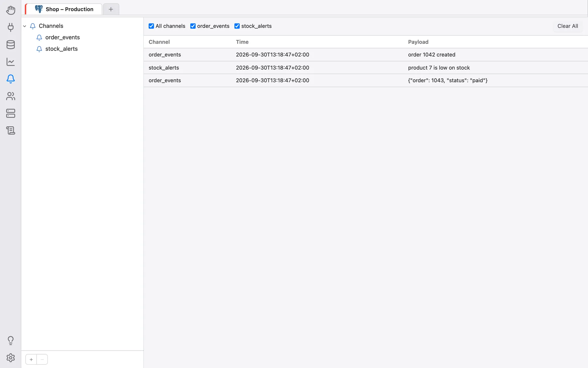Open a new connection tab
The image size is (588, 368).
[x=111, y=9]
